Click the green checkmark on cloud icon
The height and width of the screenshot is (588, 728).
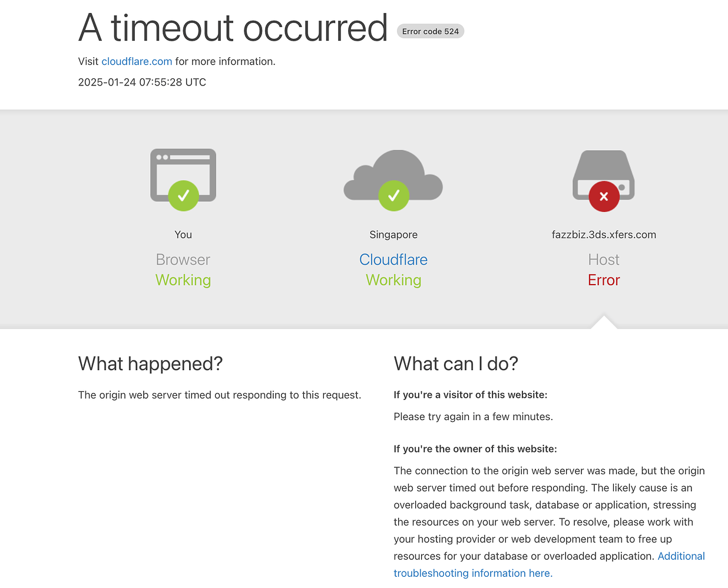click(393, 196)
